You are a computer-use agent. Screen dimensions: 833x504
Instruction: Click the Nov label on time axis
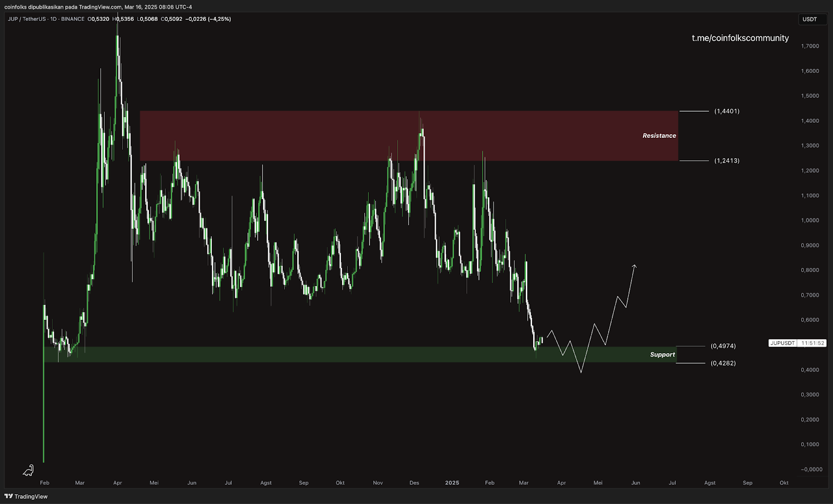click(378, 483)
